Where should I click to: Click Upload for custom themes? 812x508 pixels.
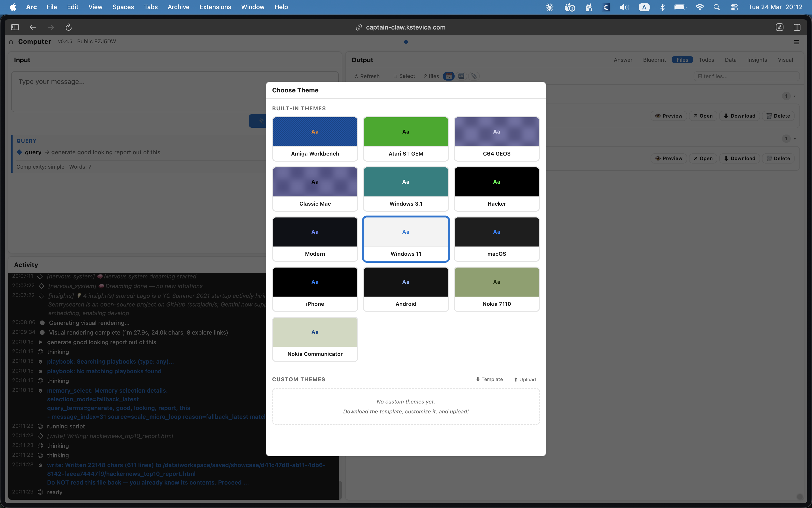tap(525, 379)
